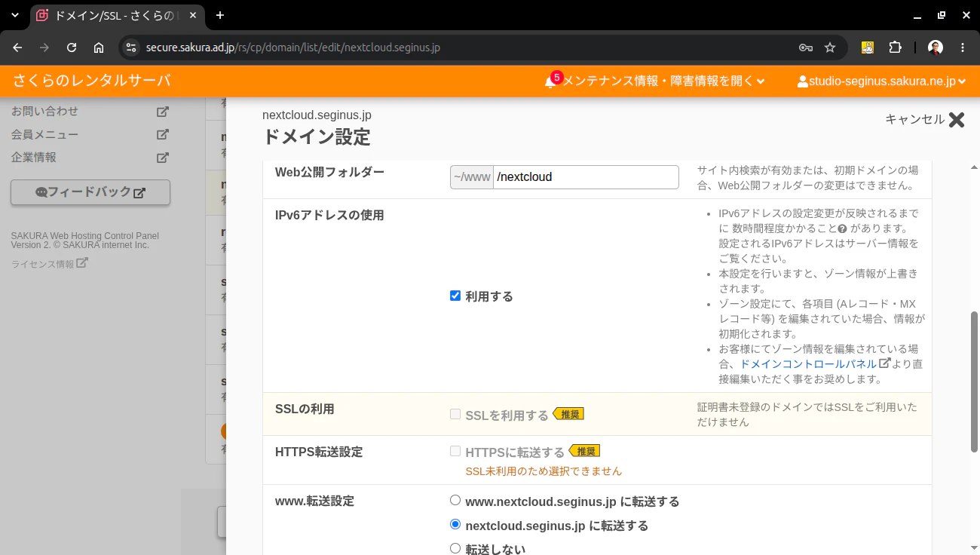This screenshot has width=980, height=555.
Task: View site information icon in address bar
Action: tap(131, 48)
